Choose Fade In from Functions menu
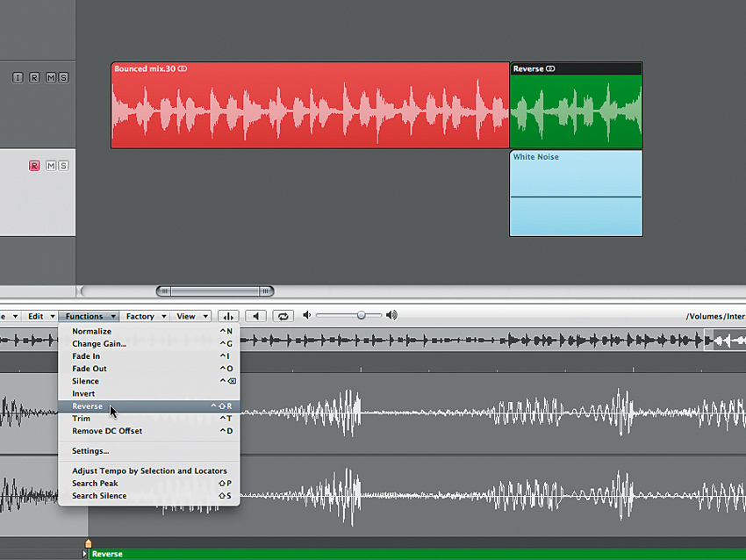 (x=149, y=355)
